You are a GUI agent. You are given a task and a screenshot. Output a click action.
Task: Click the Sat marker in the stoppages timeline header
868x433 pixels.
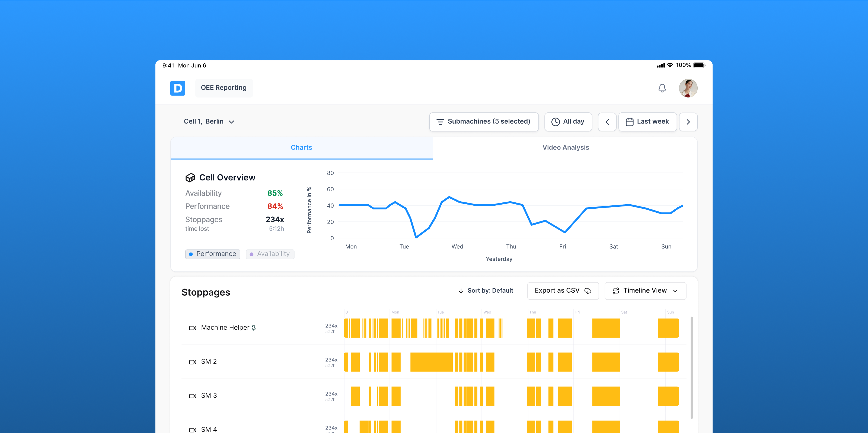point(624,312)
